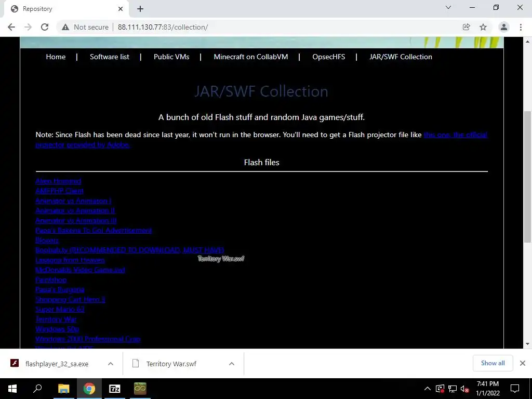Image resolution: width=532 pixels, height=399 pixels.
Task: Open the Boohbah.tv recommended download link
Action: (130, 250)
